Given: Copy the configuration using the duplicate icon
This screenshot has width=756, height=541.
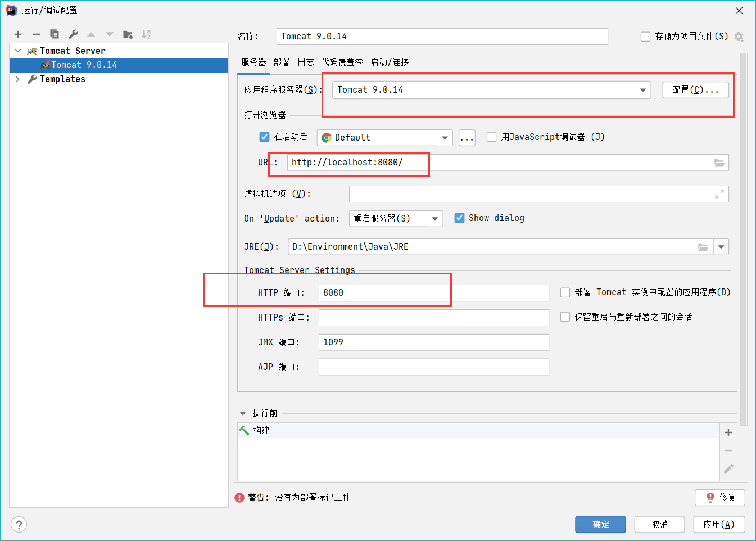Looking at the screenshot, I should click(55, 34).
